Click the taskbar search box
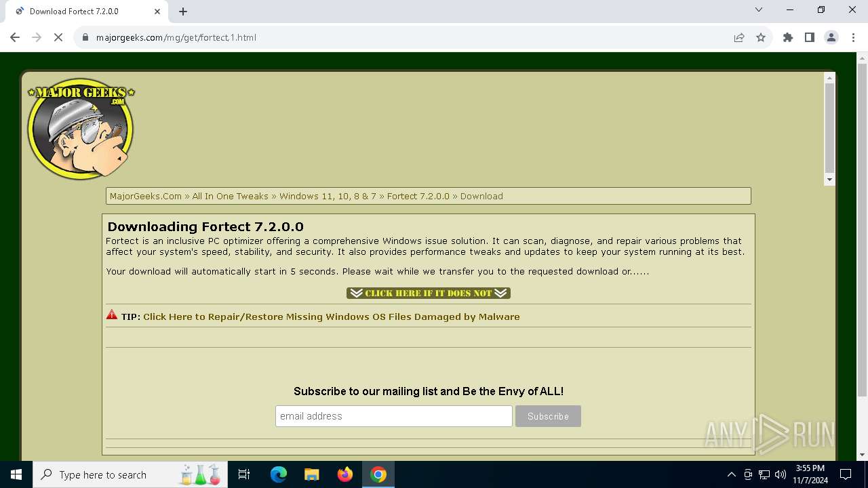 (131, 474)
